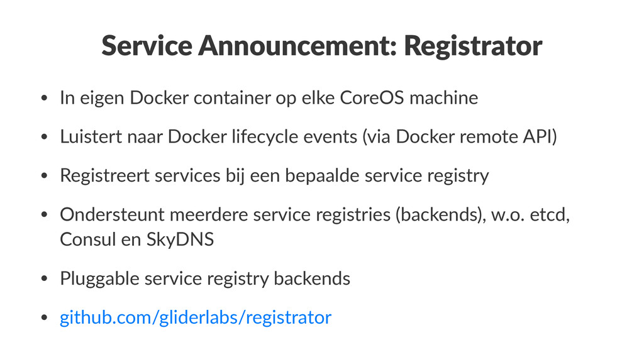Click the bullet dot before Ondersteunt
This screenshot has width=644, height=362.
click(45, 215)
